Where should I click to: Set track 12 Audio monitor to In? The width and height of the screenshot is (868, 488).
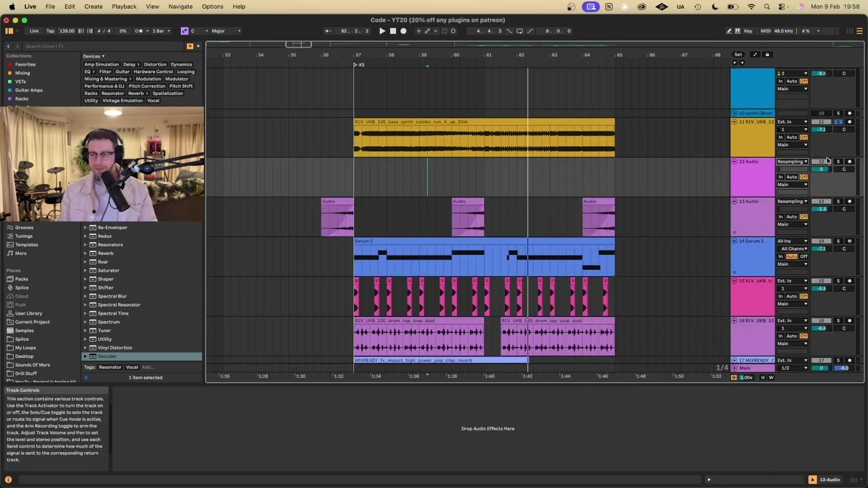point(781,177)
